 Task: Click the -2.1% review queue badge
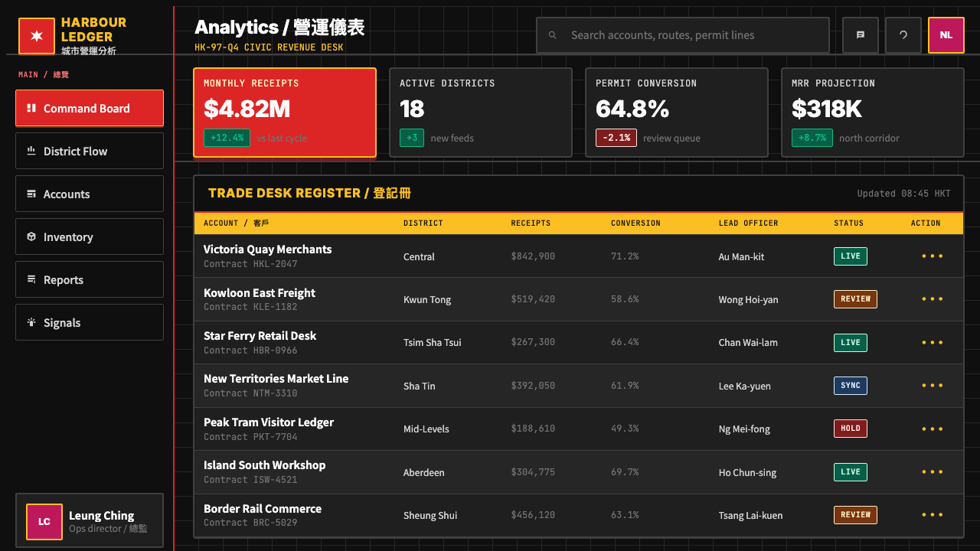(616, 138)
